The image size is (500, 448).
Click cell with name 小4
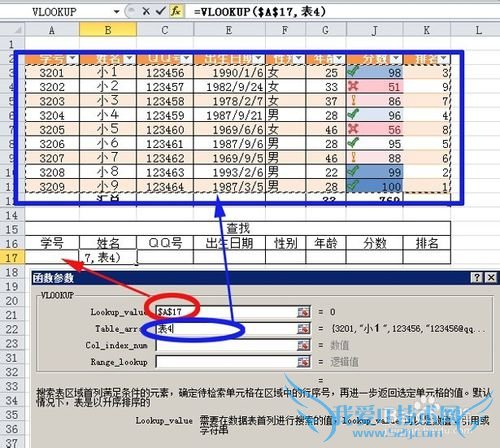pos(108,115)
